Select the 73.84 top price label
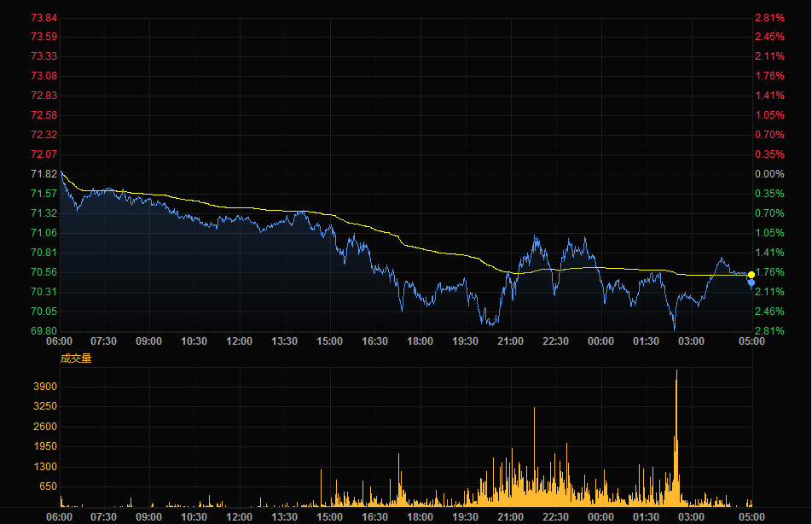 click(43, 18)
